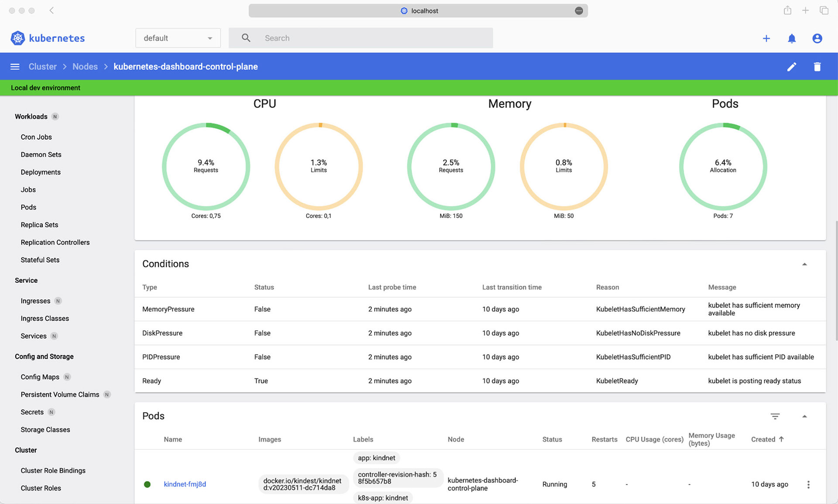Select Config Maps in the sidebar
The width and height of the screenshot is (838, 504).
coord(40,377)
